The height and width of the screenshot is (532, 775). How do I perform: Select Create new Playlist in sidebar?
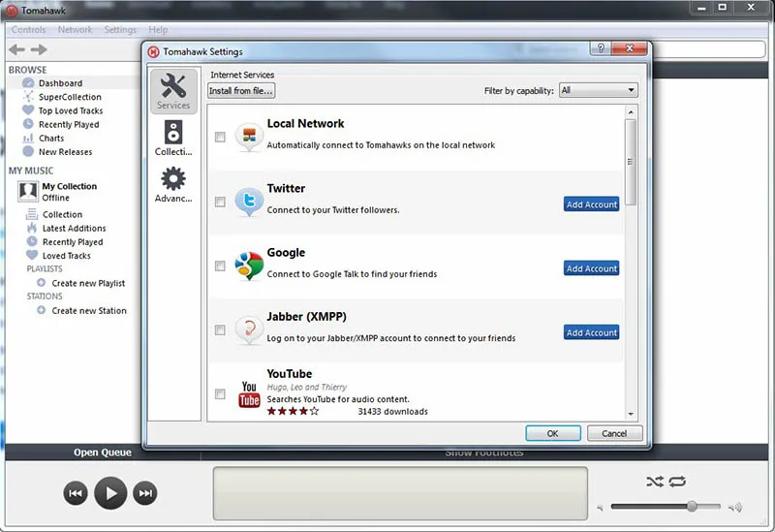coord(88,283)
